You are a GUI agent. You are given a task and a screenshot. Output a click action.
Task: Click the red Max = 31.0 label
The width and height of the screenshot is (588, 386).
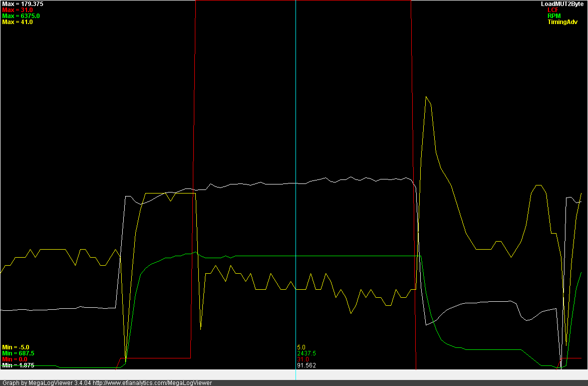18,10
